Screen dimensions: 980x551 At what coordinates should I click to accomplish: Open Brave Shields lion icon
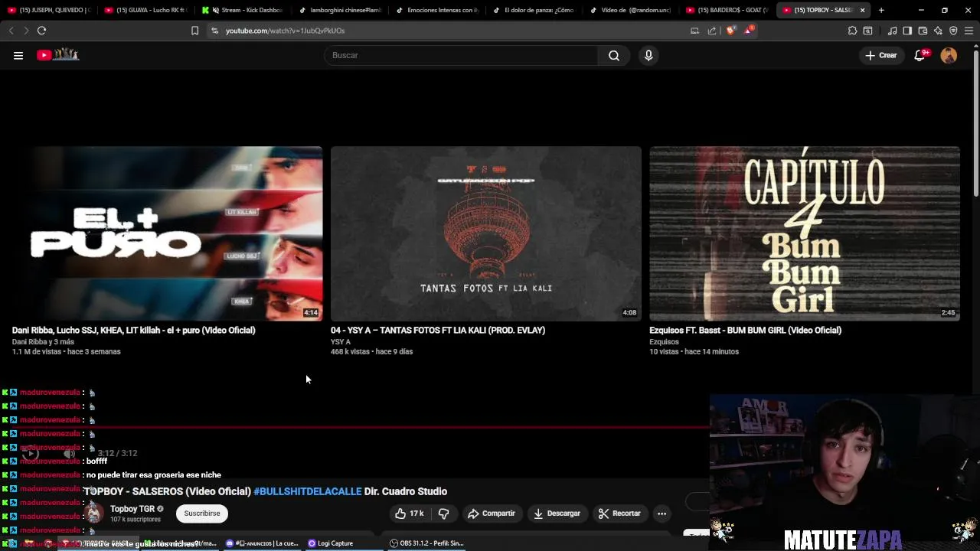pyautogui.click(x=730, y=31)
